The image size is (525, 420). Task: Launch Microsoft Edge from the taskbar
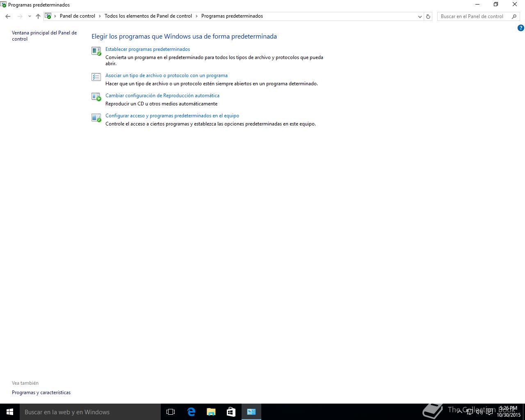[191, 412]
